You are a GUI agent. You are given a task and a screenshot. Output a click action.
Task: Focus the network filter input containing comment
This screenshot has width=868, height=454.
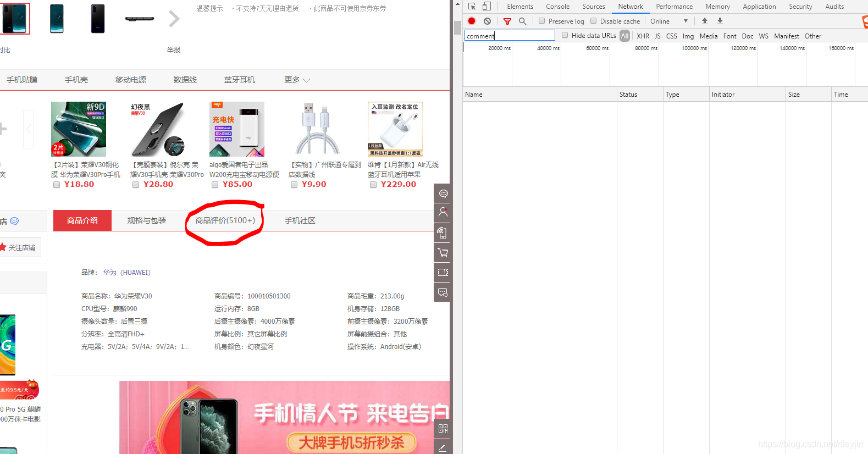(510, 36)
